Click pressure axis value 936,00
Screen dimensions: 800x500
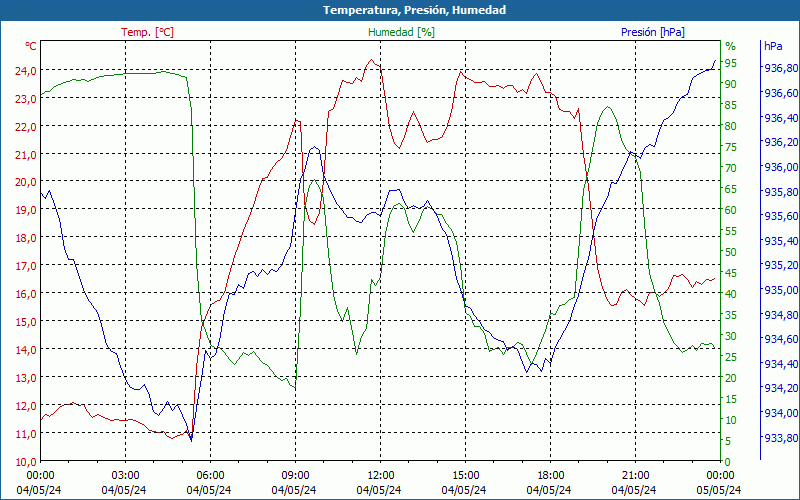(x=781, y=167)
